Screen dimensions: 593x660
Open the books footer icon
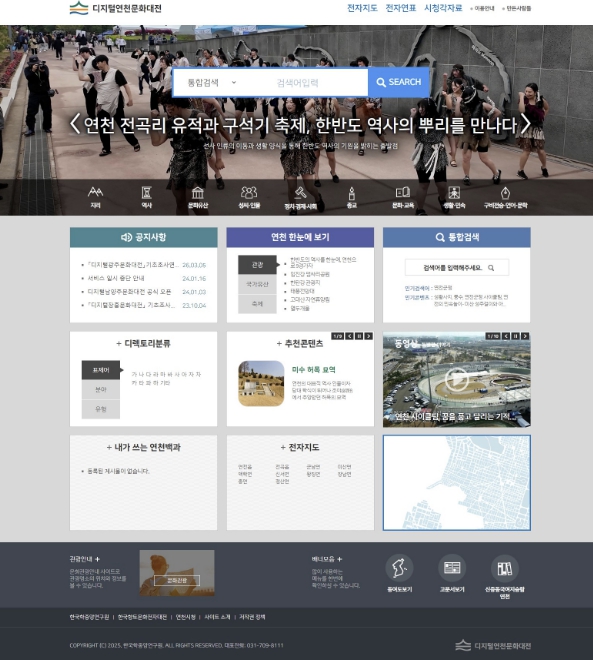505,568
